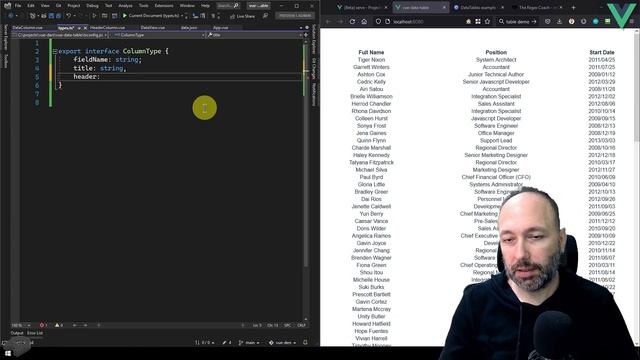Click 'fieldName: string;' code line
The height and width of the screenshot is (360, 640).
[108, 60]
